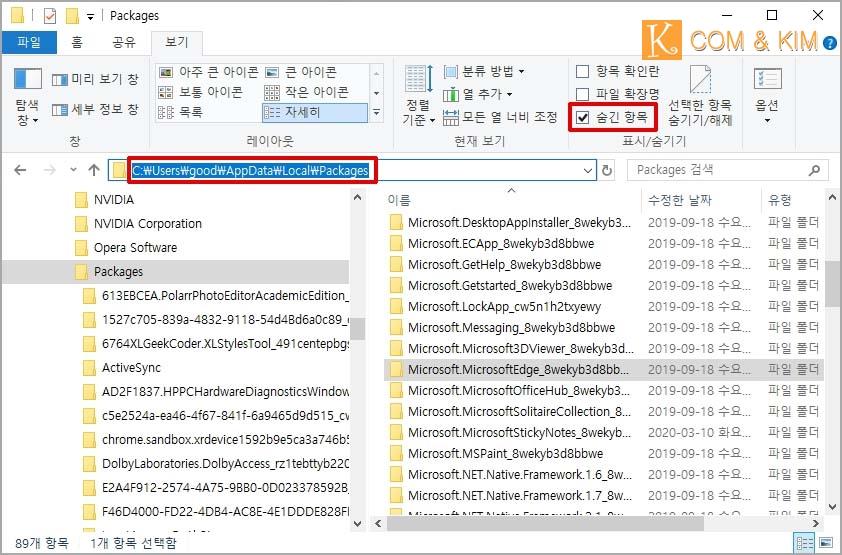Choose 아주 큰 아이콘 extra large icons layout
Image resolution: width=842 pixels, height=555 pixels.
(x=209, y=72)
